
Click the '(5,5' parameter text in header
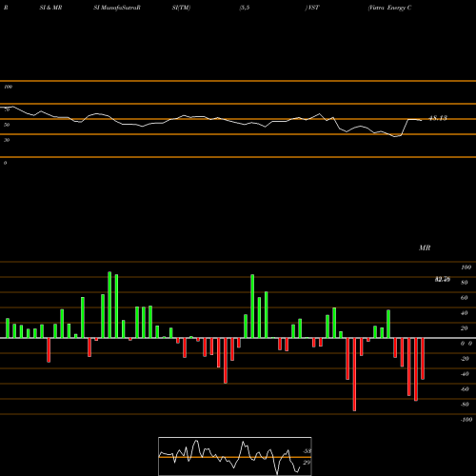(245, 8)
